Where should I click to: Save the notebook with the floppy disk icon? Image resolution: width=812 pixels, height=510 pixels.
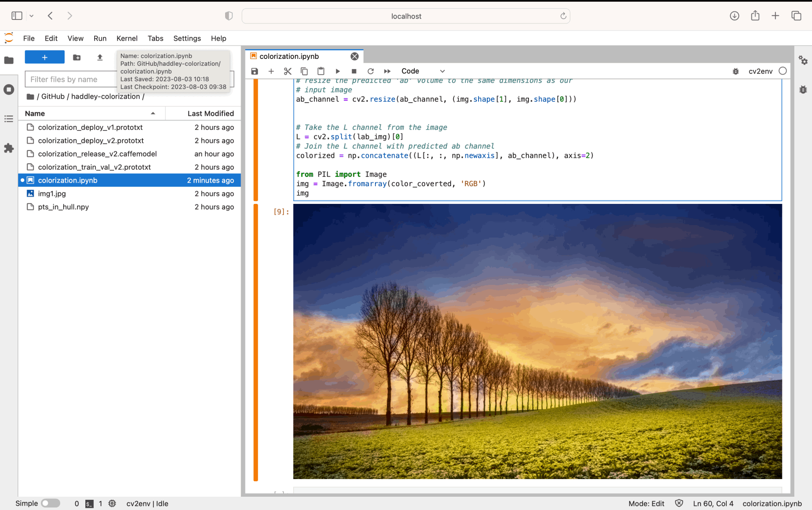click(x=254, y=71)
